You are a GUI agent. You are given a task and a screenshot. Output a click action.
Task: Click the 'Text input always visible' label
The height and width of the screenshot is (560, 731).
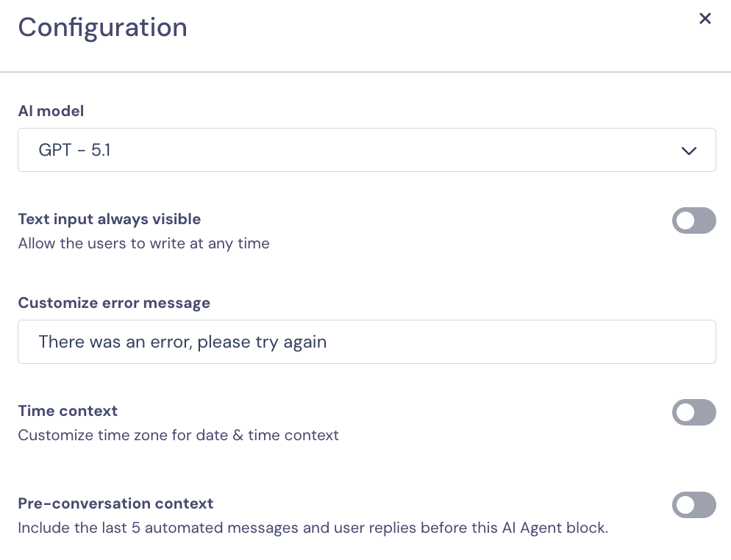[109, 219]
